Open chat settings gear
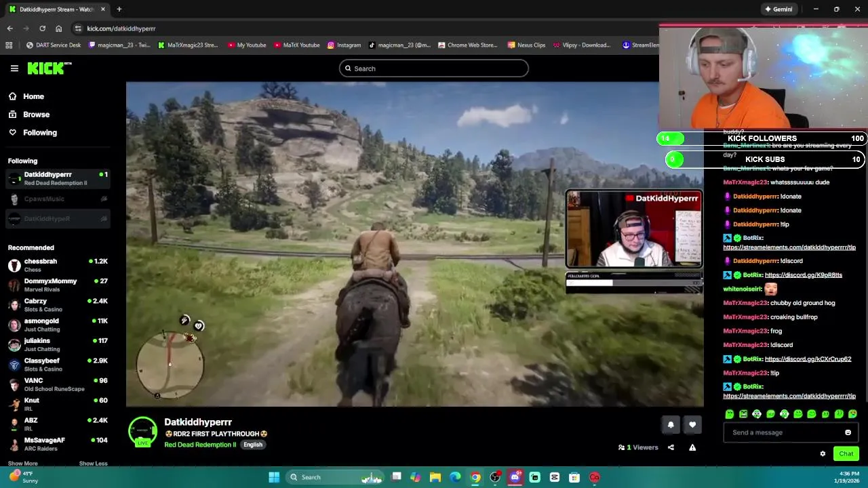The image size is (868, 488). (x=823, y=454)
